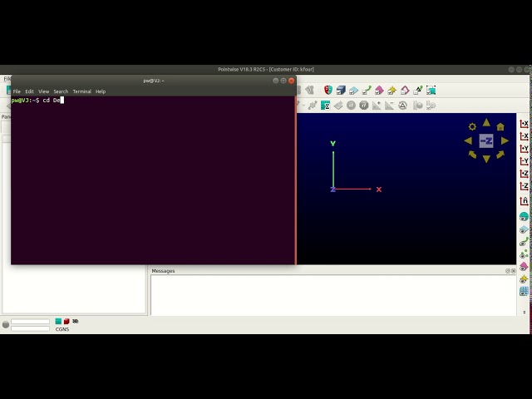Image resolution: width=532 pixels, height=399 pixels.
Task: Toggle visibility of nodes eye icon
Action: click(524, 254)
